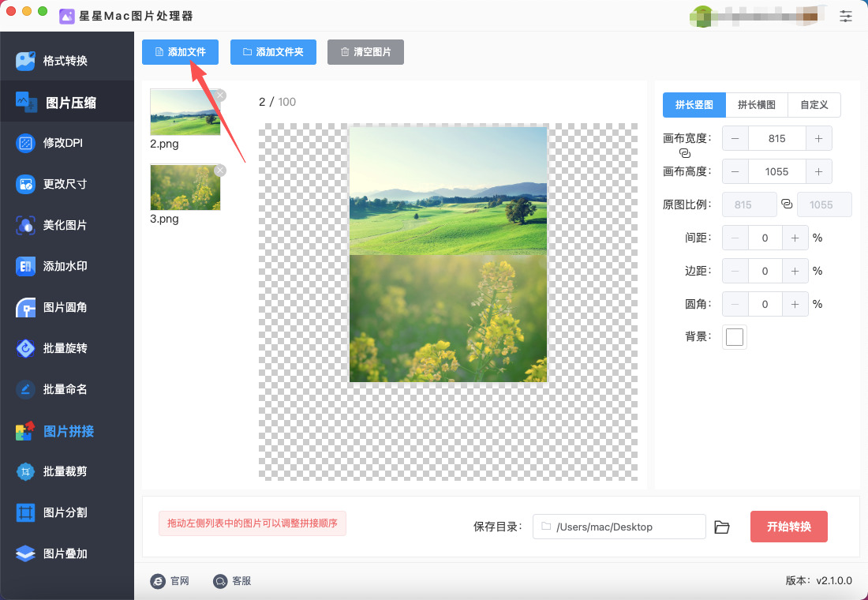Viewport: 868px width, 600px height.
Task: Open the settings sliders icon in title bar
Action: click(846, 16)
